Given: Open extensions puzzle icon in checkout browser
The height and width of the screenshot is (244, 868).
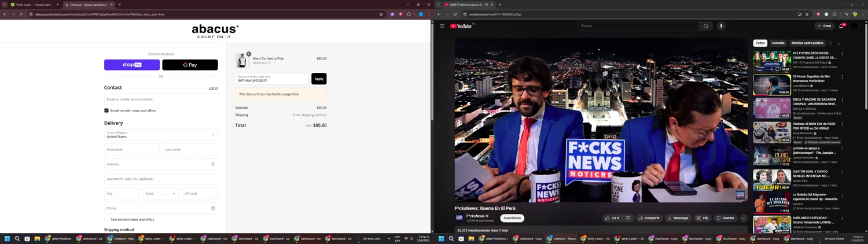Looking at the screenshot, I should tap(409, 14).
